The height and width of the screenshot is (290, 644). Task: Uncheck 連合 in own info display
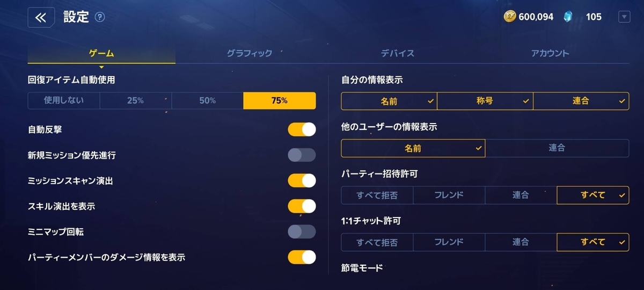click(581, 101)
